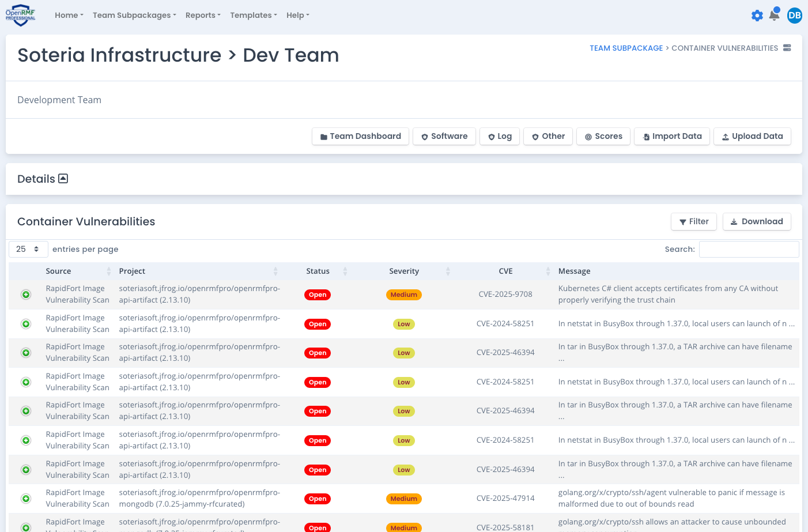Click the Open status badge for CVE-2025-9708
The width and height of the screenshot is (808, 532).
pos(318,295)
